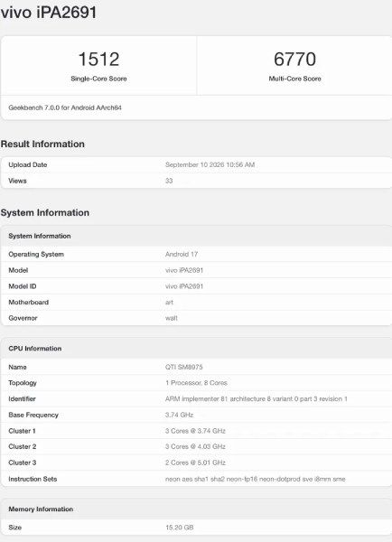Select the motherboard value 'art'
This screenshot has height=542, width=392.
pos(169,303)
